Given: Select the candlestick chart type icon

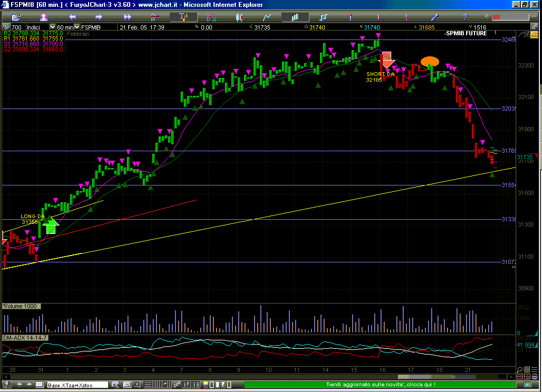Looking at the screenshot, I should pyautogui.click(x=239, y=17).
